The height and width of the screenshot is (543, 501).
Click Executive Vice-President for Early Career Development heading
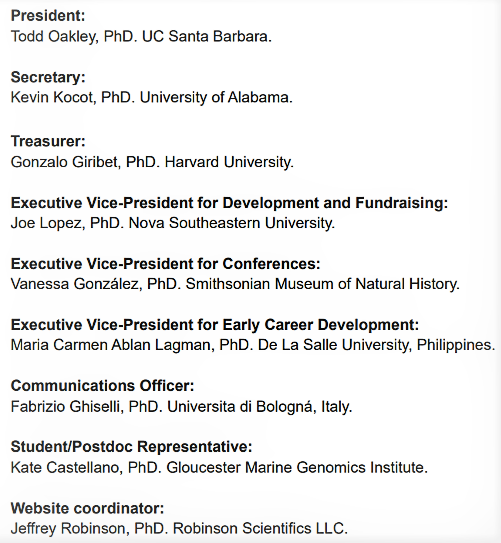(x=215, y=325)
